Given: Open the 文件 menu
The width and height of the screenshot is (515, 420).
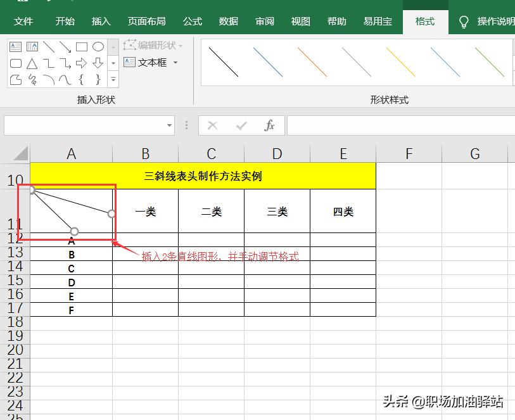Looking at the screenshot, I should point(24,21).
